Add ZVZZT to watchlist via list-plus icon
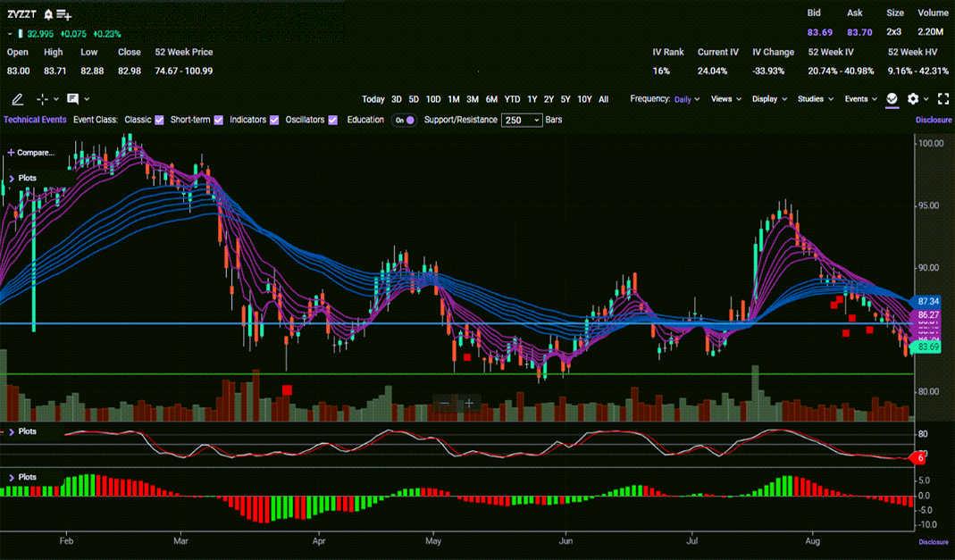This screenshot has width=955, height=560. tap(63, 14)
